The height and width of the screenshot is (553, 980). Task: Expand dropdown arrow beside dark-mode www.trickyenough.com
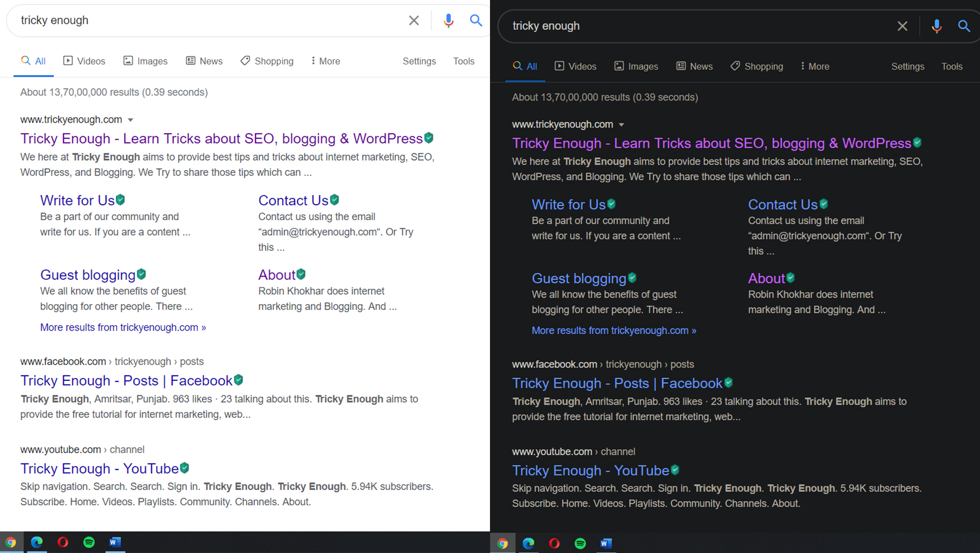621,125
